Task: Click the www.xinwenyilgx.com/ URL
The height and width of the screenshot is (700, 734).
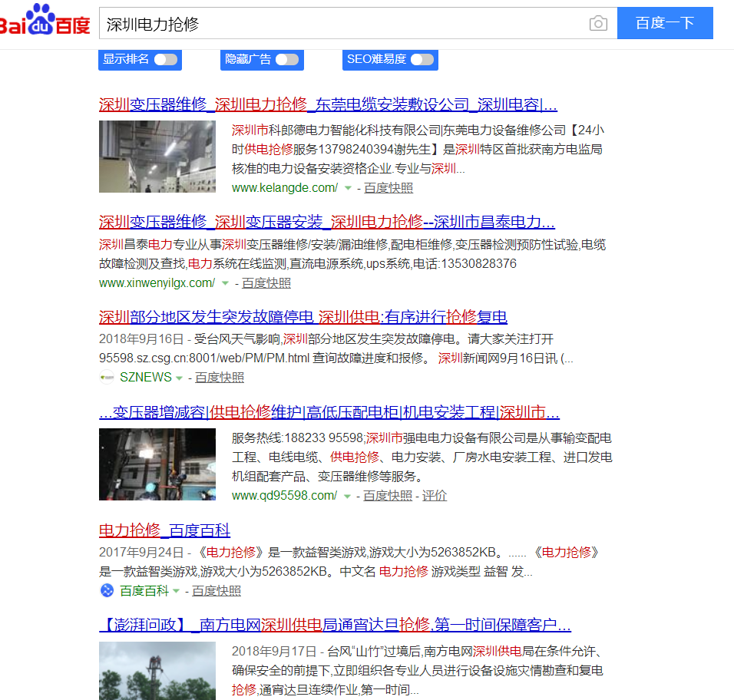Action: tap(157, 283)
